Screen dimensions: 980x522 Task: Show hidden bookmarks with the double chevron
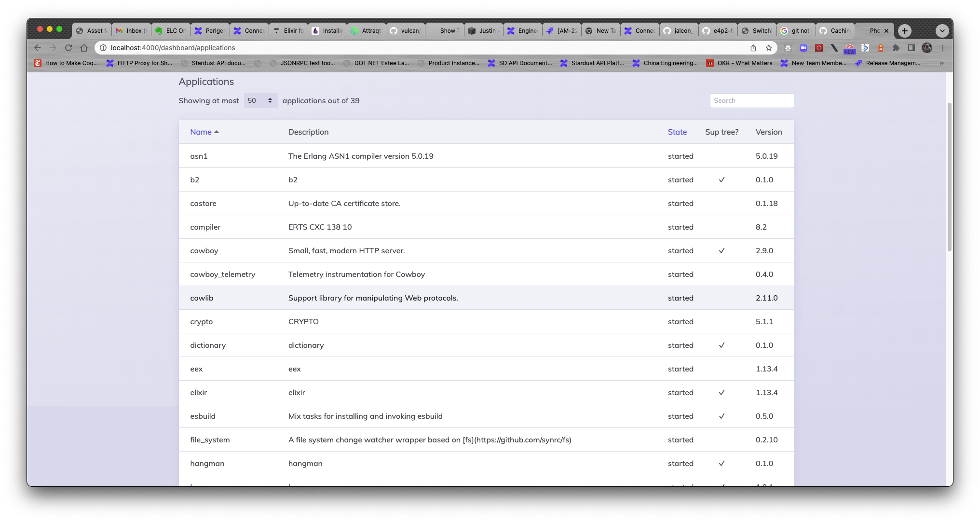point(941,63)
